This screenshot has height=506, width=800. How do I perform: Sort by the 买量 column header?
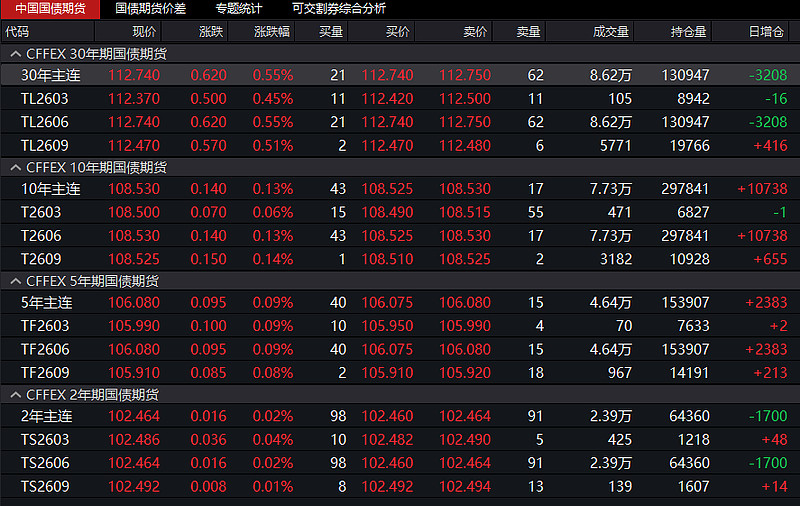click(x=321, y=32)
